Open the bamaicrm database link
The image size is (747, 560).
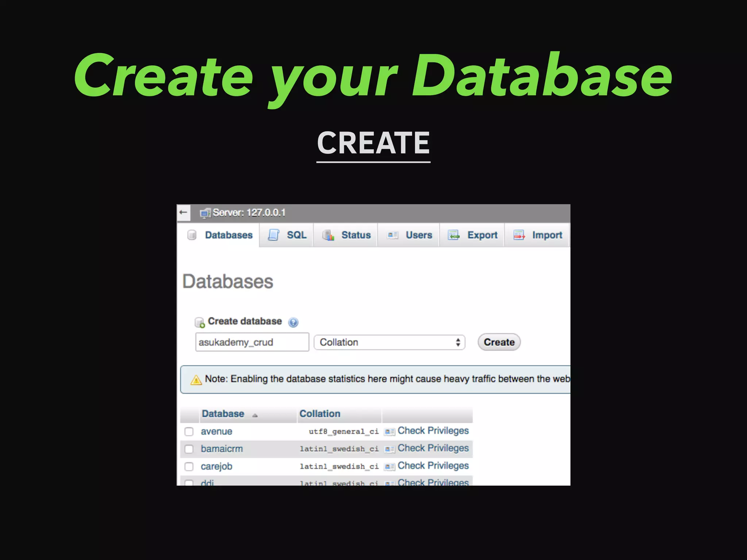tap(222, 449)
